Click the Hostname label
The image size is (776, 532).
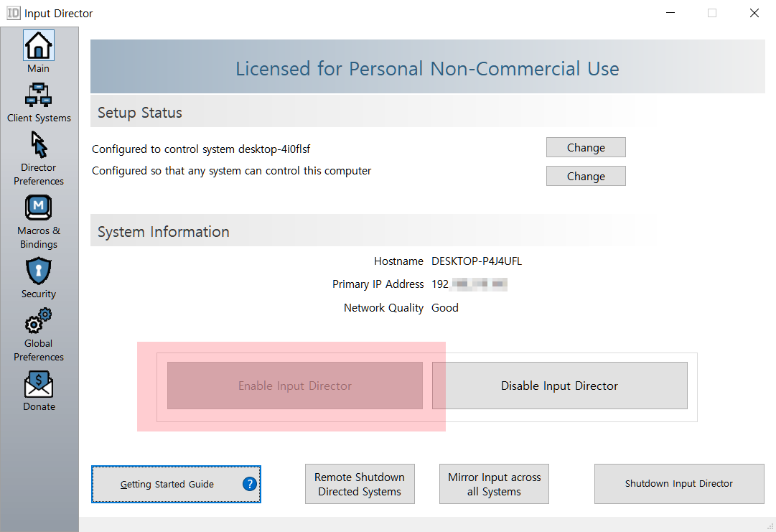pos(399,261)
